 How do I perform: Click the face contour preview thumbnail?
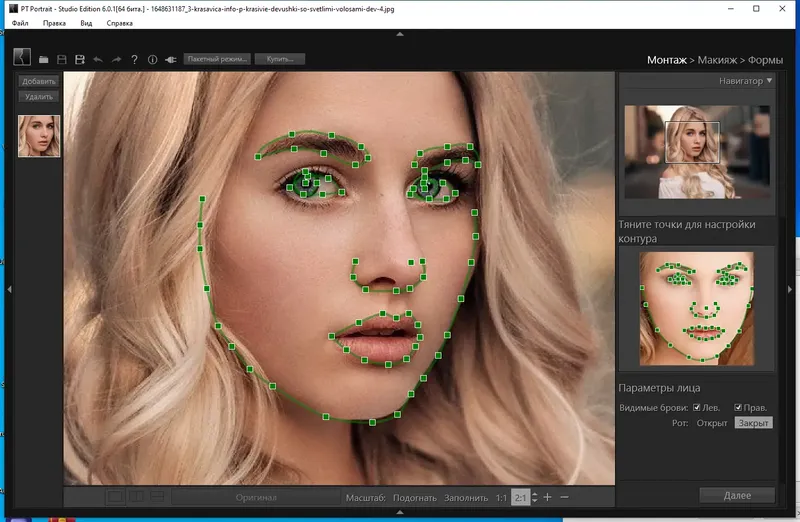[x=697, y=309]
